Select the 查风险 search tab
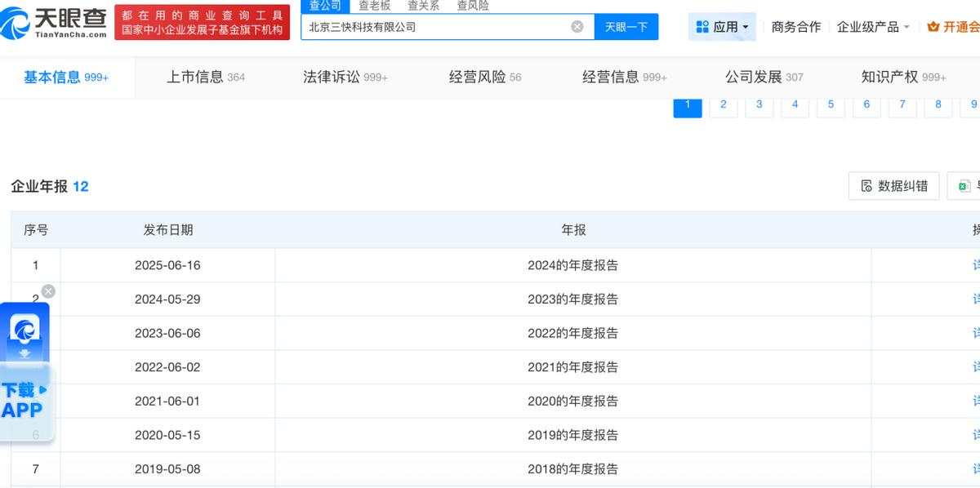The width and height of the screenshot is (980, 488). pyautogui.click(x=472, y=6)
